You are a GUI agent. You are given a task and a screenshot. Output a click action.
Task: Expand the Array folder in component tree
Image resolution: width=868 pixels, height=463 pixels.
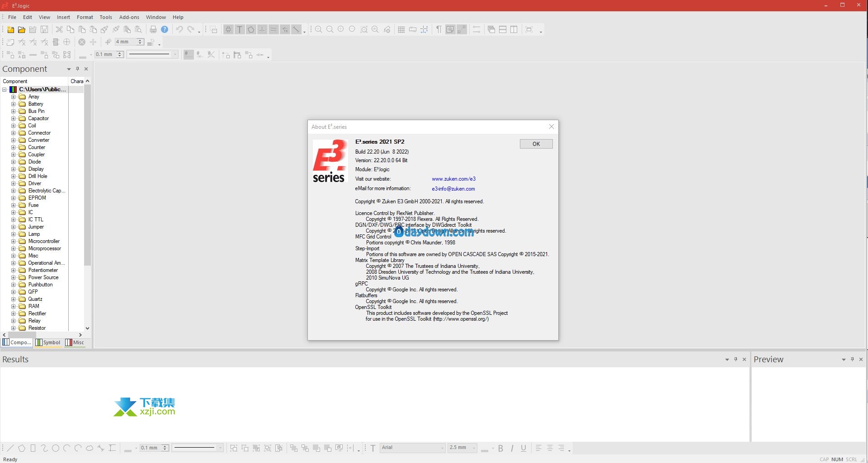click(x=13, y=97)
